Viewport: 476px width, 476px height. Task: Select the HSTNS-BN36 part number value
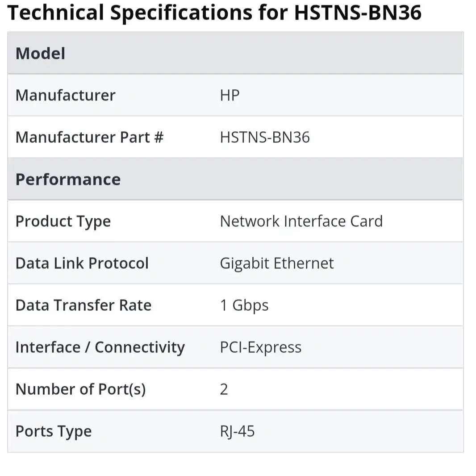point(265,137)
